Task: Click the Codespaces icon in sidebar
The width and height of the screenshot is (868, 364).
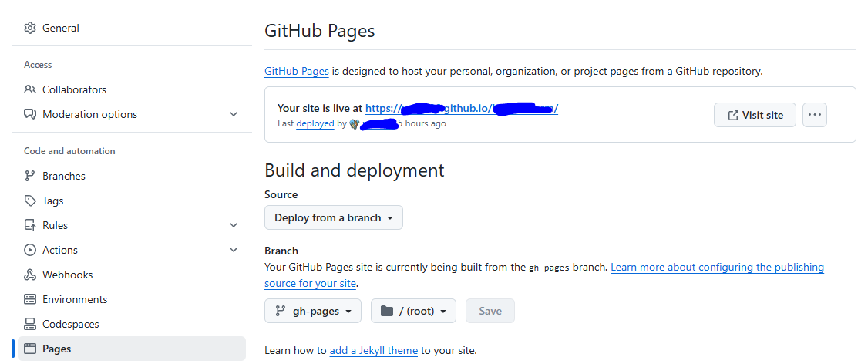Action: click(30, 324)
